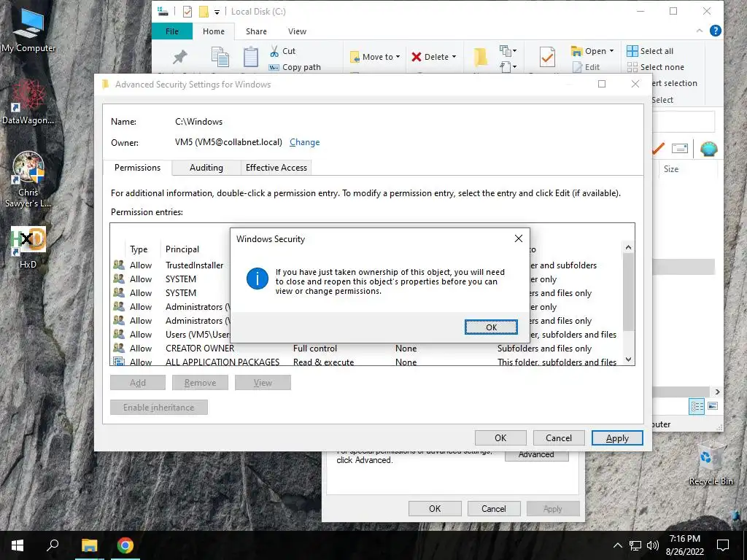The width and height of the screenshot is (747, 560).
Task: Click the Paste clipboard icon in ribbon
Action: 251,57
